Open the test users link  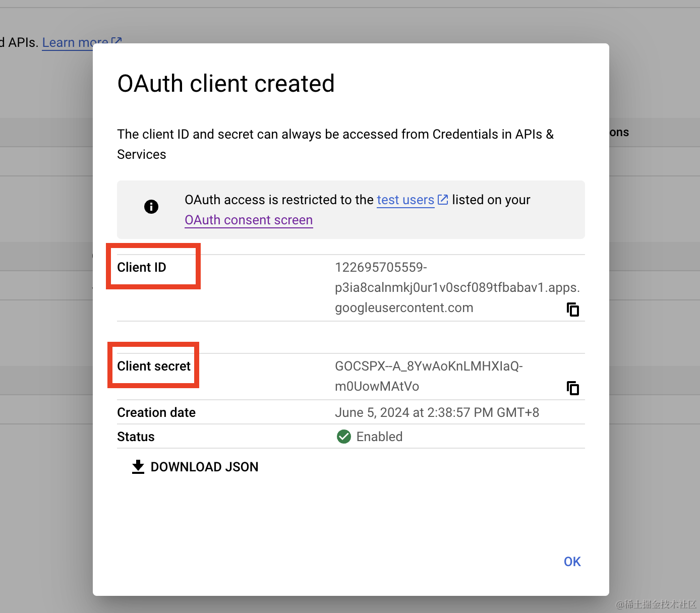405,200
